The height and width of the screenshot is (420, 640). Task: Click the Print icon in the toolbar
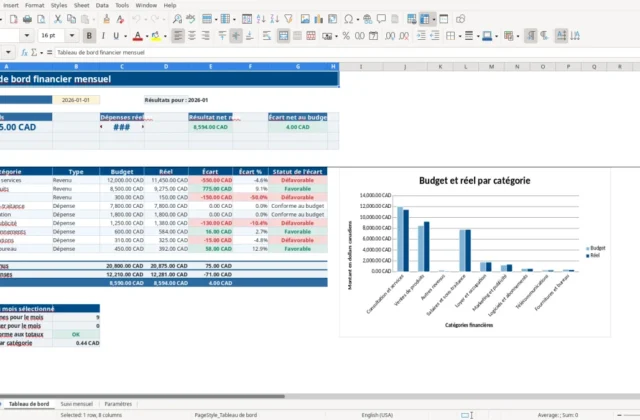point(27,19)
